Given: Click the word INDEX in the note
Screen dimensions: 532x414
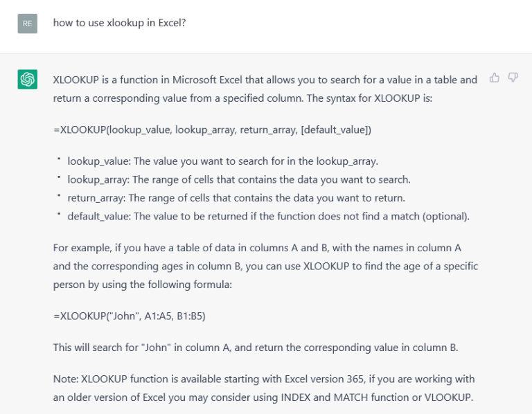Looking at the screenshot, I should pos(296,397).
